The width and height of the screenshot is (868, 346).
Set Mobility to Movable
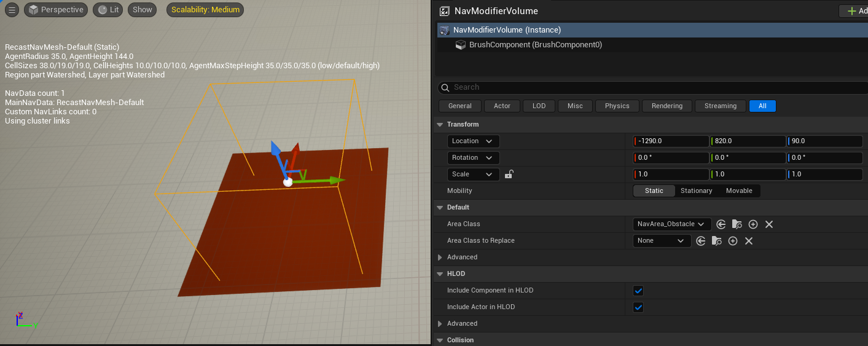(739, 191)
